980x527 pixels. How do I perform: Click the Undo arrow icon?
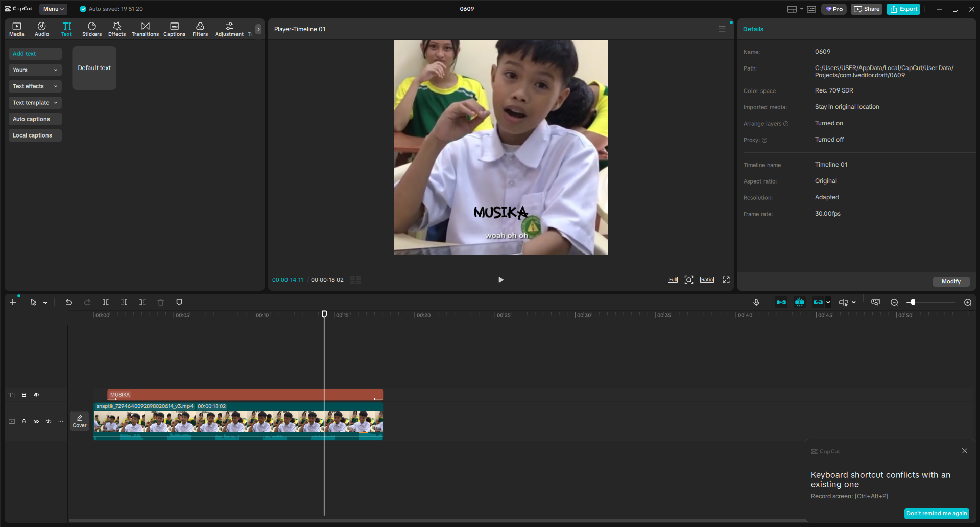point(68,302)
